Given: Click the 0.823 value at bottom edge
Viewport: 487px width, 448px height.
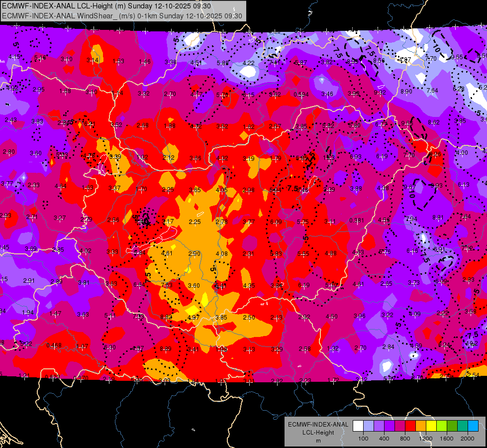Looking at the screenshot, I should 53,377.
